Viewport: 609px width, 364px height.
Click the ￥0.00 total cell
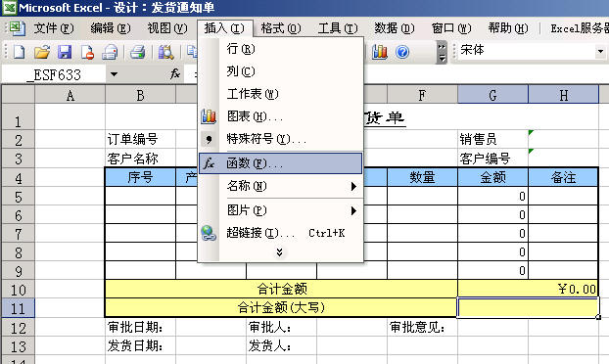(528, 289)
